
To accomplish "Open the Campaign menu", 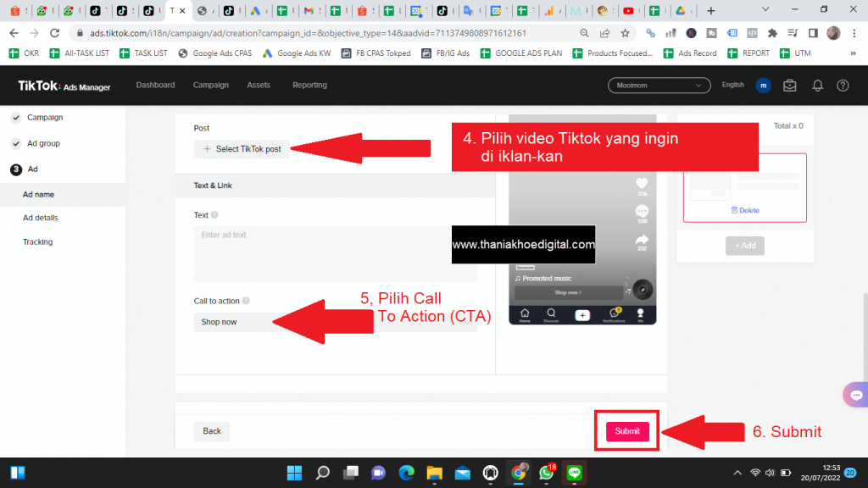I will click(x=210, y=86).
